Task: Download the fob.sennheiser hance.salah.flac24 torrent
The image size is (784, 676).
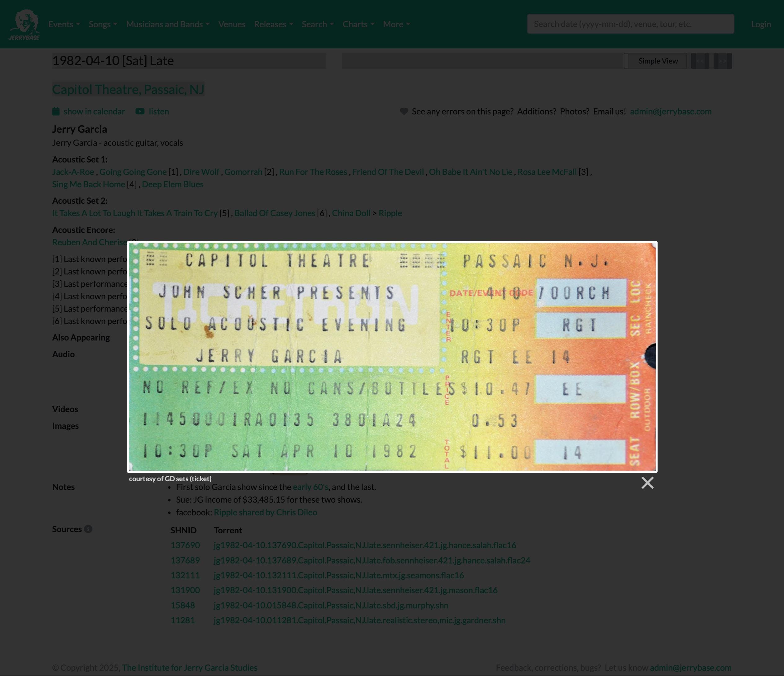Action: (372, 560)
